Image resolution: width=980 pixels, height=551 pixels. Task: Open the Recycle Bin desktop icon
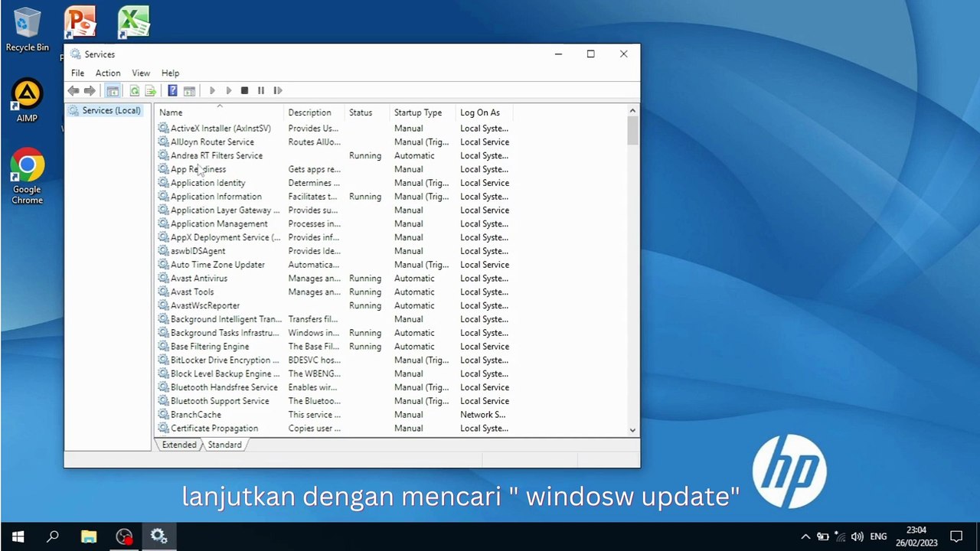(27, 31)
